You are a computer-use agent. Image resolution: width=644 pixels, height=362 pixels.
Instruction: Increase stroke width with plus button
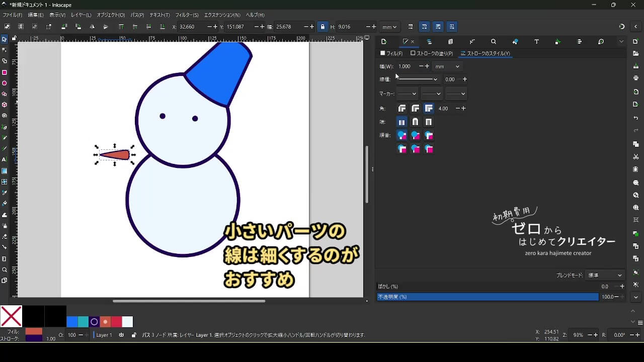pyautogui.click(x=427, y=66)
